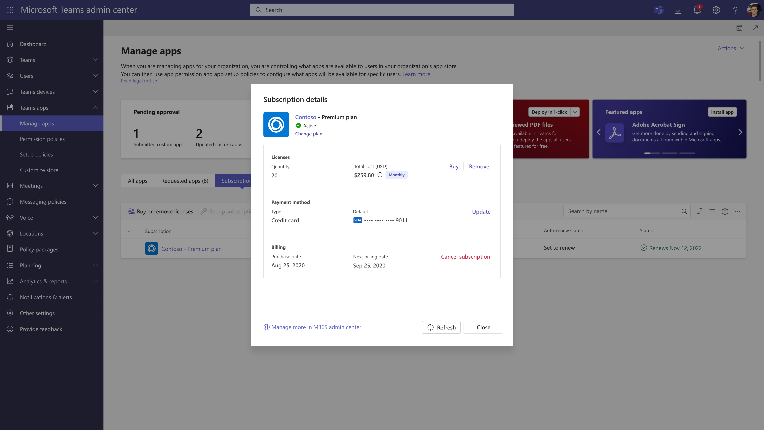Open the Deploy dropdown arrow on red card
The image size is (764, 430).
575,112
